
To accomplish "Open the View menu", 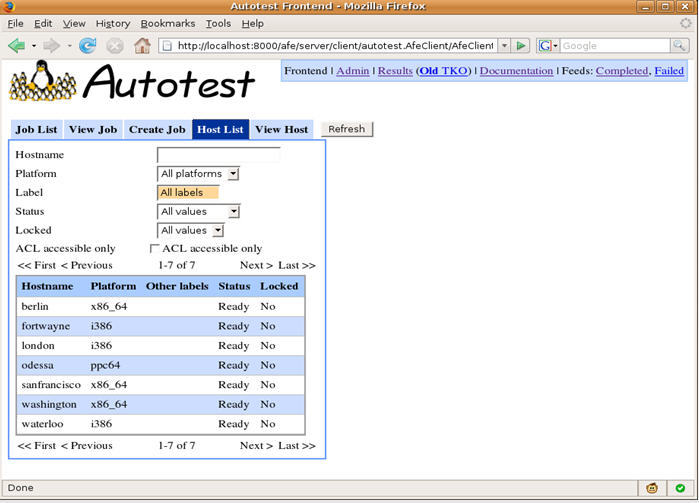I will point(74,24).
